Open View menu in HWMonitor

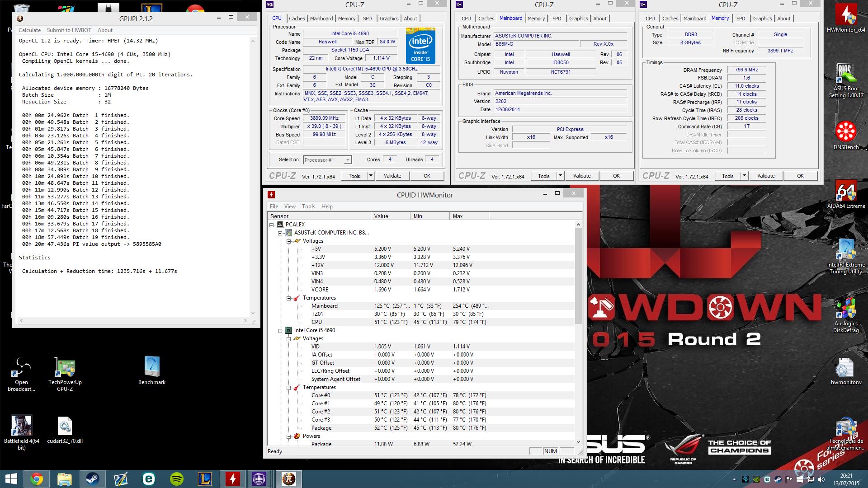click(x=290, y=206)
